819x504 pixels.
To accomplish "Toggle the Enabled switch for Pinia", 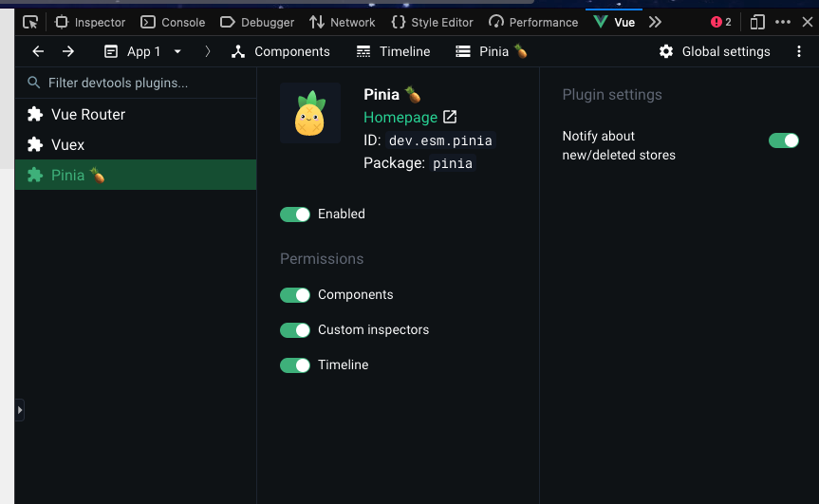I will point(295,215).
